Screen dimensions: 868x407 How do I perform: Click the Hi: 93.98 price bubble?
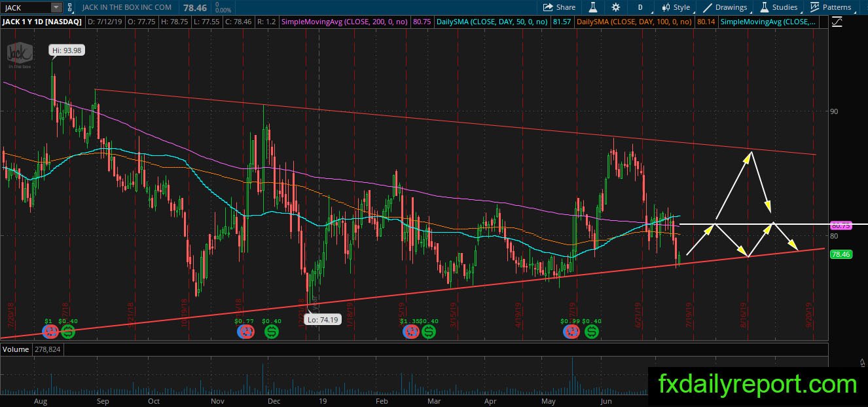tap(67, 50)
